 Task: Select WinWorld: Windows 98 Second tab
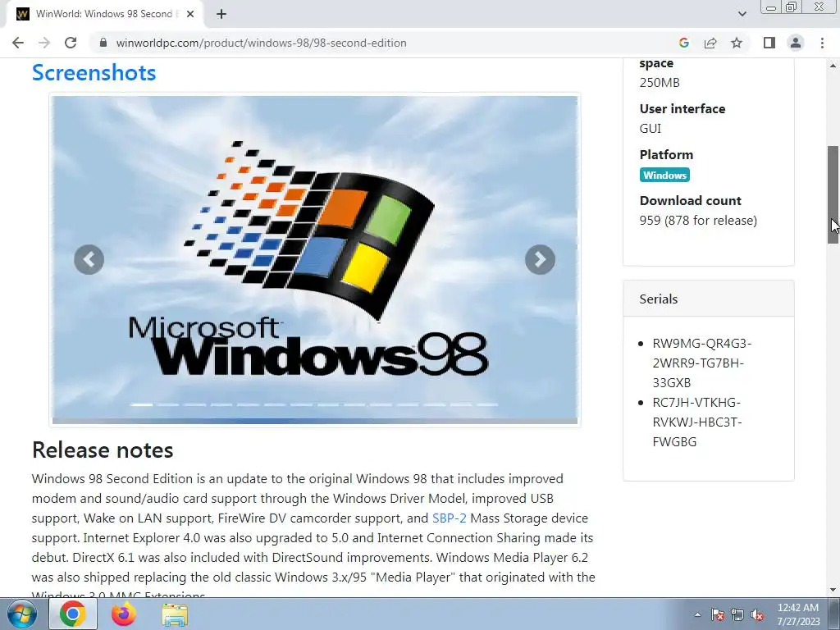pos(105,14)
